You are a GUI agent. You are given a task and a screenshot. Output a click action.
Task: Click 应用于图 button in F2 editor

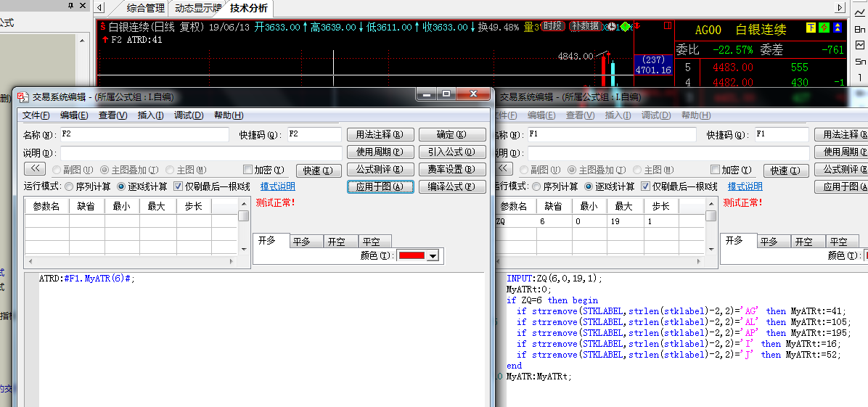380,186
